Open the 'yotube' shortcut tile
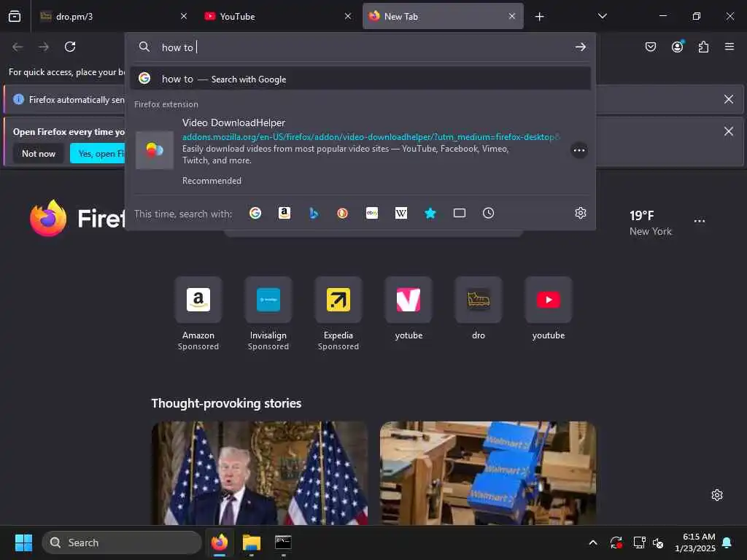Viewport: 747px width, 560px height. click(x=409, y=309)
